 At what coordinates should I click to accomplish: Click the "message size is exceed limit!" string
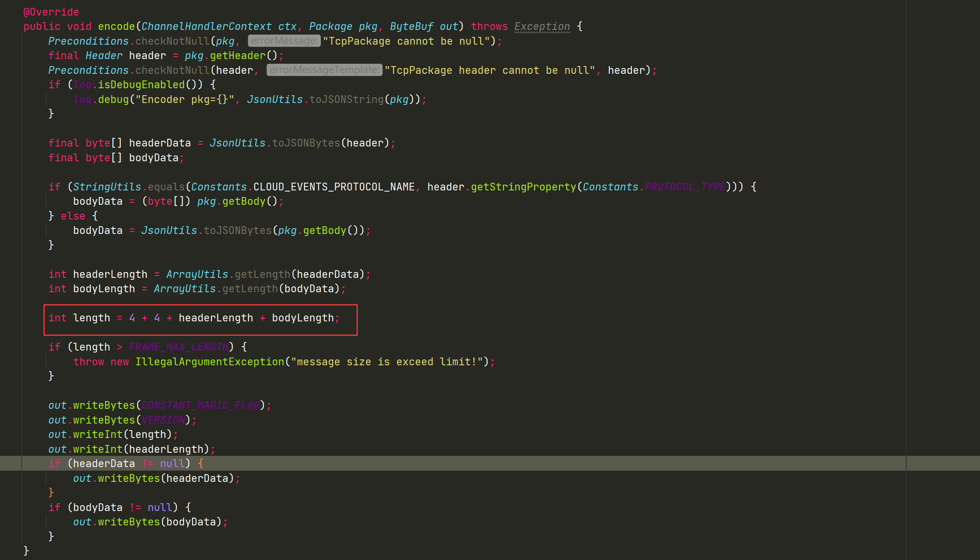pos(386,362)
